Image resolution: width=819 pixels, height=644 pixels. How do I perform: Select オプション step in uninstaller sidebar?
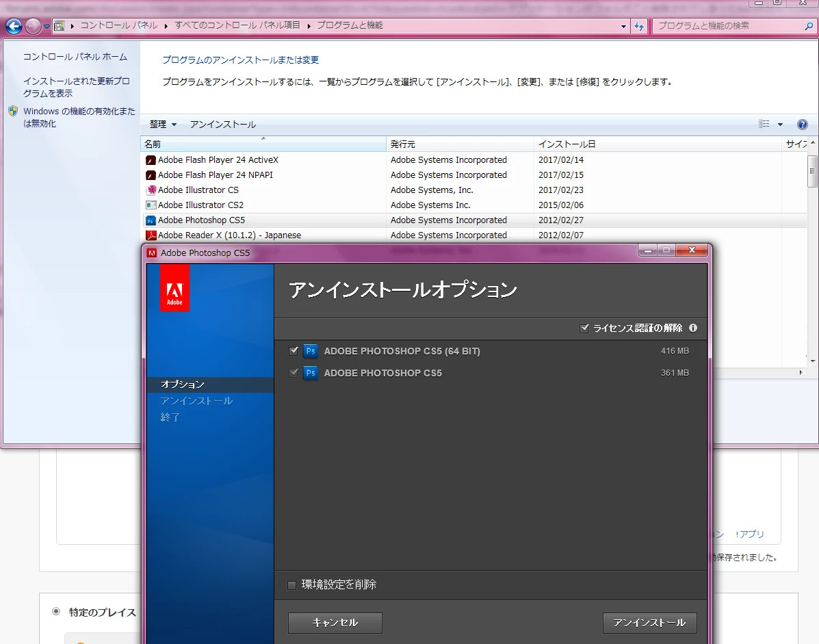tap(210, 385)
